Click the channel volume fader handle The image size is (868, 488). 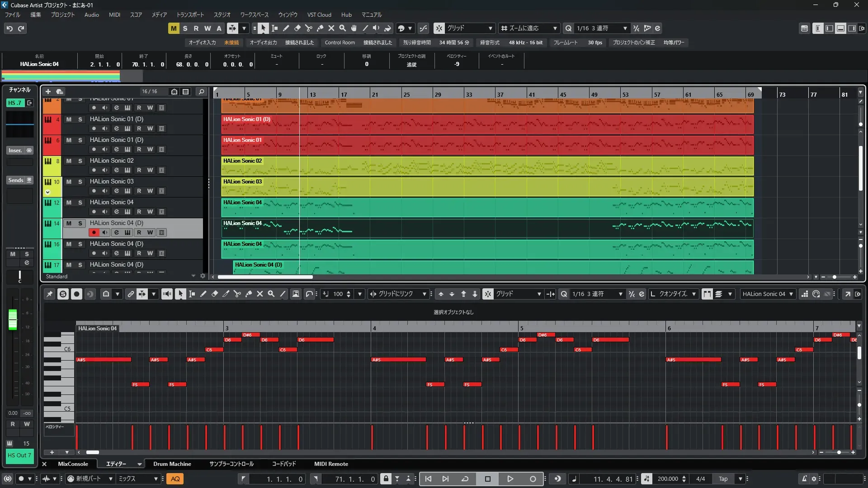point(13,319)
